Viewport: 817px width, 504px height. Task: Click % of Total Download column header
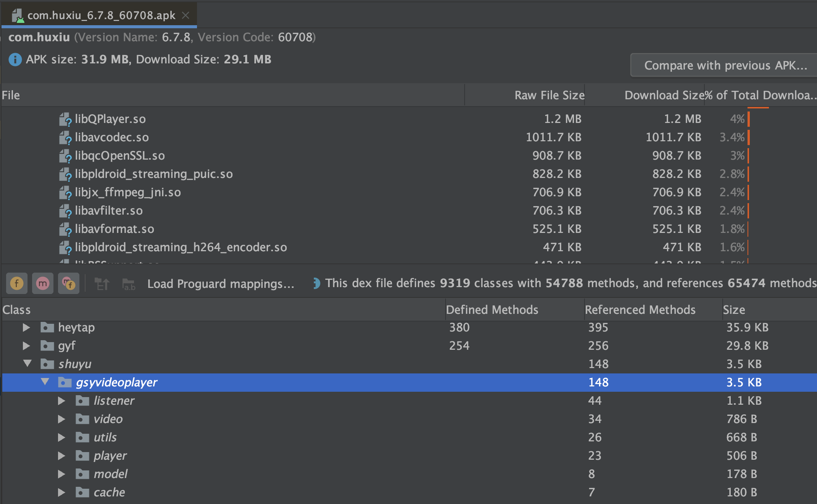click(x=761, y=95)
